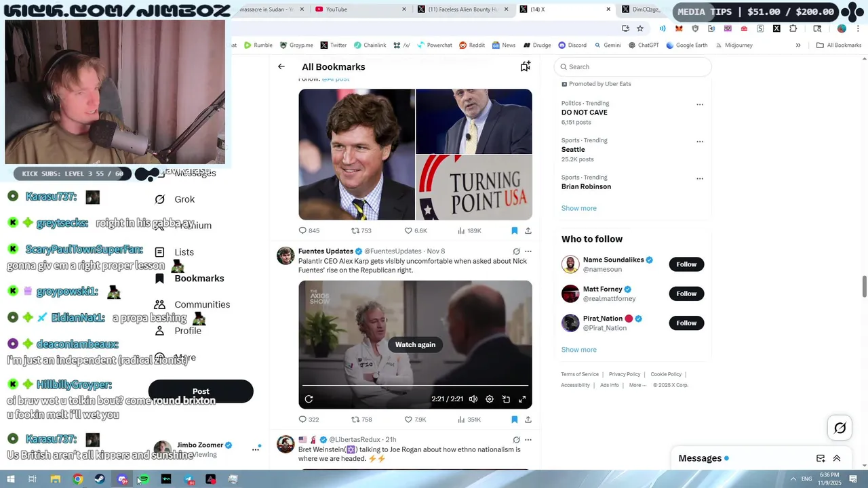Follow Matt Forney
The height and width of the screenshot is (488, 868).
pyautogui.click(x=686, y=293)
